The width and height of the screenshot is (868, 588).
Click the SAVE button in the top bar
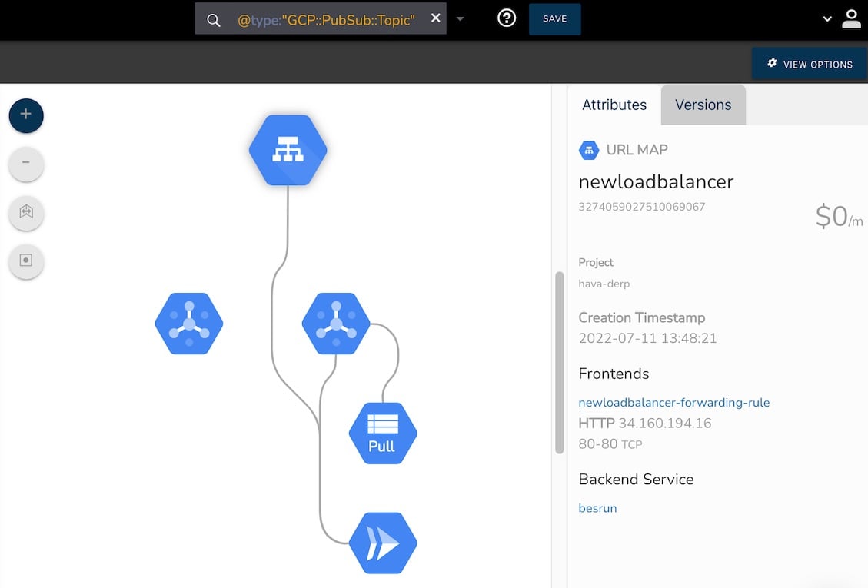click(554, 18)
